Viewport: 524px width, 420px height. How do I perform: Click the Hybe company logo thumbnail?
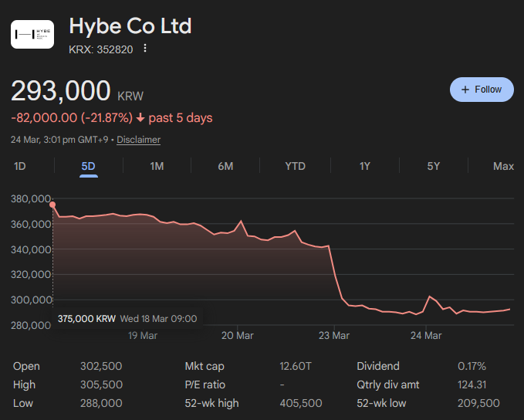(x=32, y=34)
